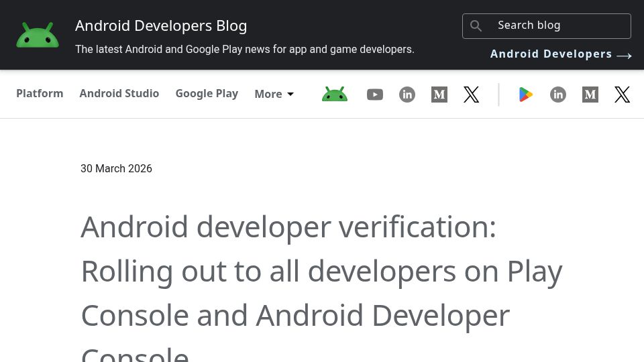644x362 pixels.
Task: Follow the Android Developers arrow link
Action: pos(561,54)
